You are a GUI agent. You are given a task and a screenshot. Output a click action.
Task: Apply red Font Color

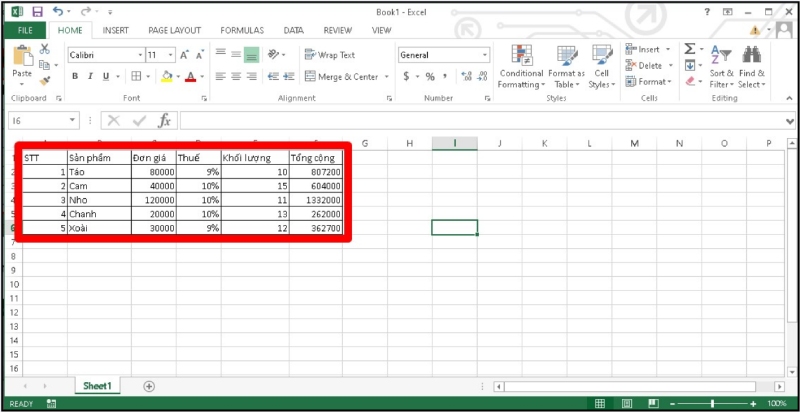pyautogui.click(x=190, y=76)
